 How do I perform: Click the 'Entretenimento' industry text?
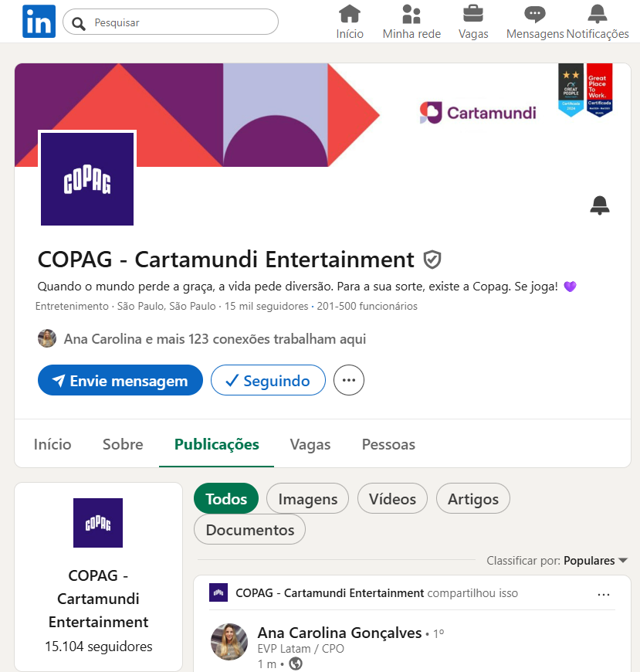[72, 306]
